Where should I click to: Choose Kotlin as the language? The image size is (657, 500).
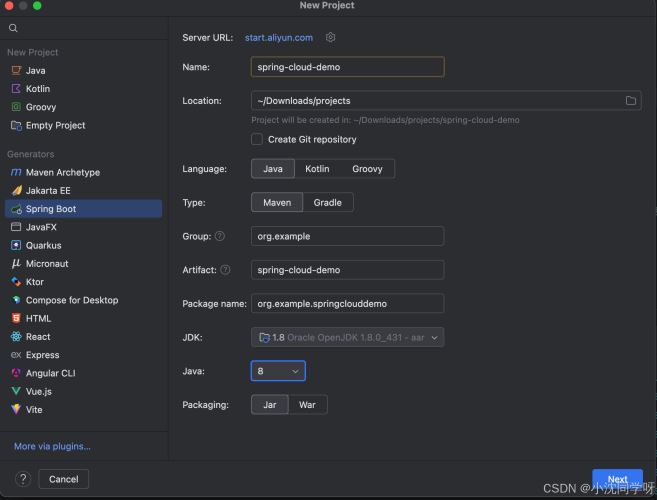click(317, 169)
